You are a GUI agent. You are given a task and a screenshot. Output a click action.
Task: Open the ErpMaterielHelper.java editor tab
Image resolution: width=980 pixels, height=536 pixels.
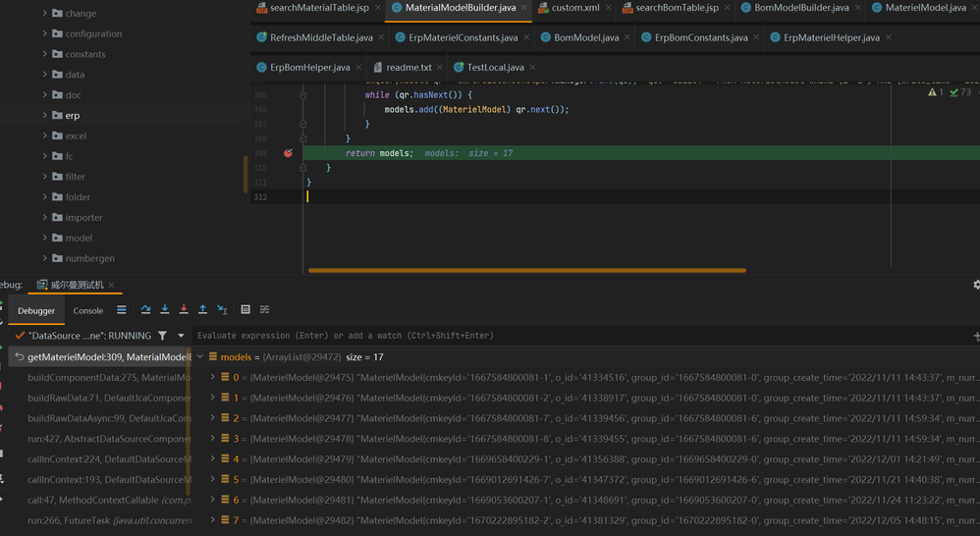click(x=831, y=37)
